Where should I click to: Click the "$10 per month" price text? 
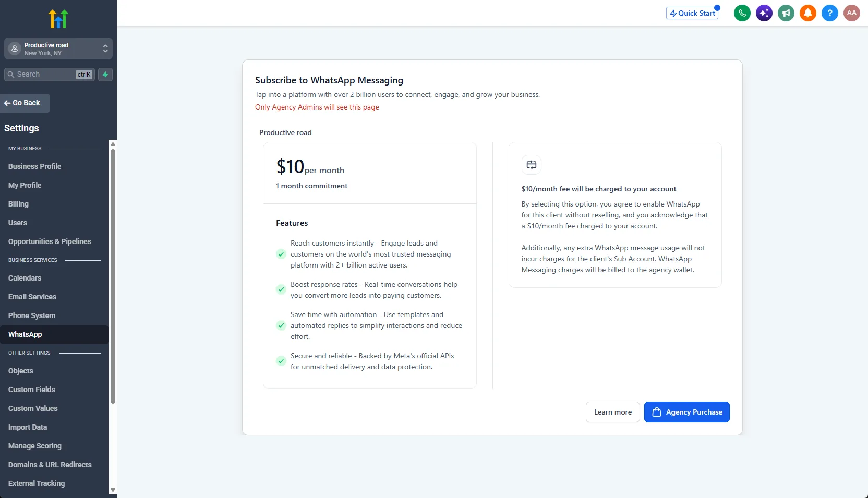(x=310, y=167)
